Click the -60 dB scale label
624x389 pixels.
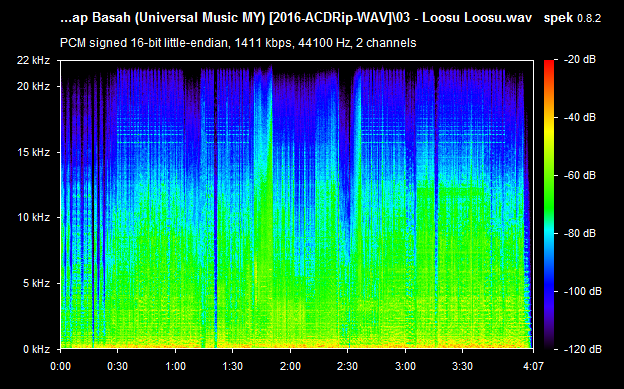[x=580, y=175]
